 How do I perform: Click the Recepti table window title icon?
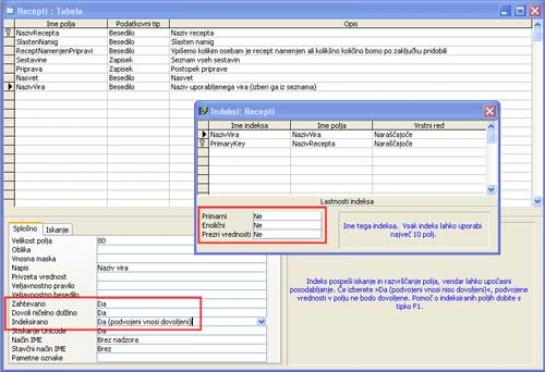[x=9, y=11]
